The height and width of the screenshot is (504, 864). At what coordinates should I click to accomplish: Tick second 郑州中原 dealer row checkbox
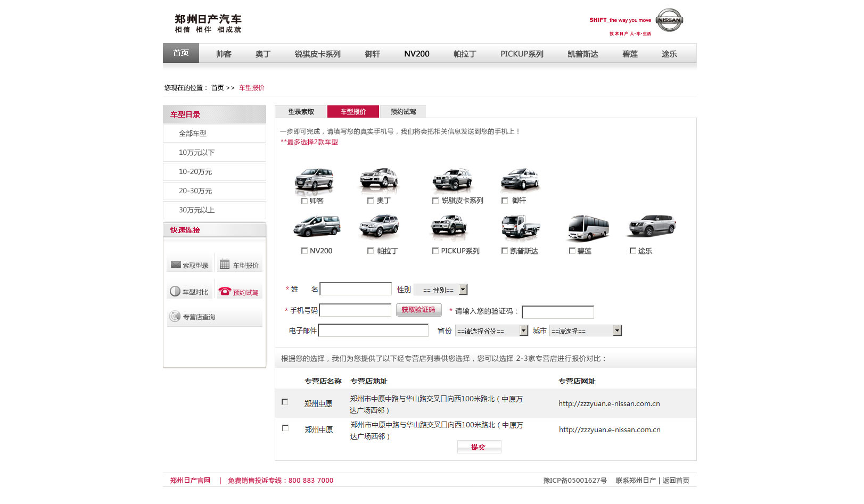[x=285, y=428]
